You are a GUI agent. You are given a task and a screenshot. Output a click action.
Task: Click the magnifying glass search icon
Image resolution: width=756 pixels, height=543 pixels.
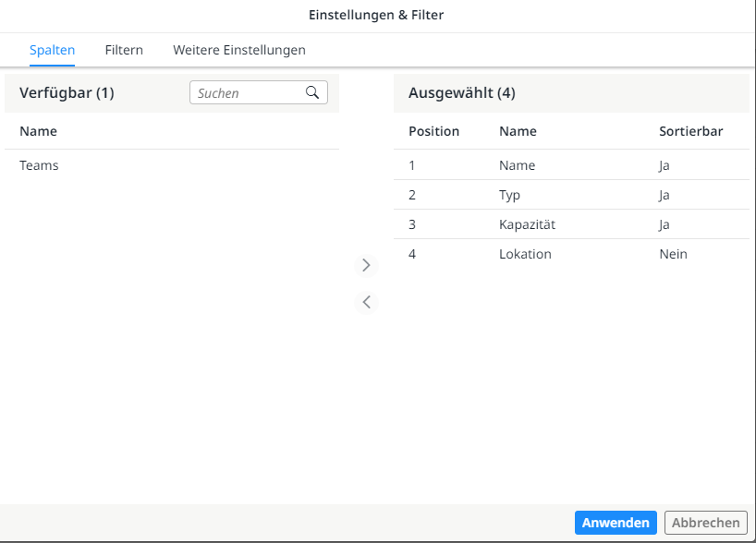point(312,92)
